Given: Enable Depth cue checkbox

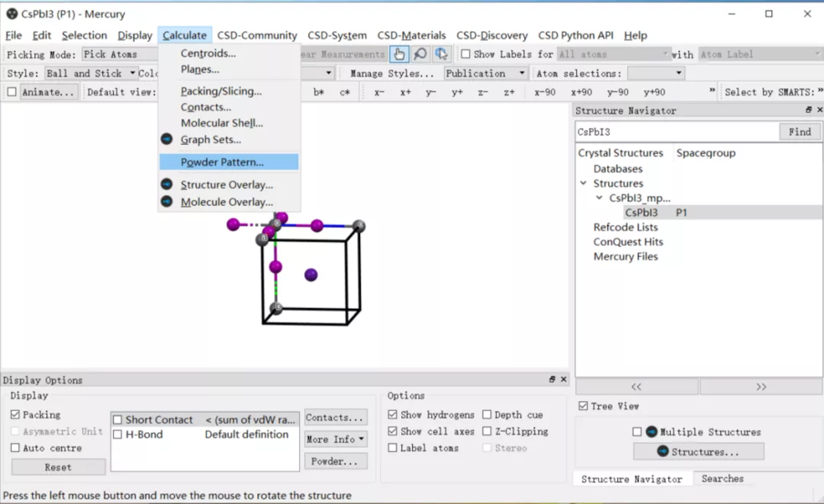Looking at the screenshot, I should (487, 415).
